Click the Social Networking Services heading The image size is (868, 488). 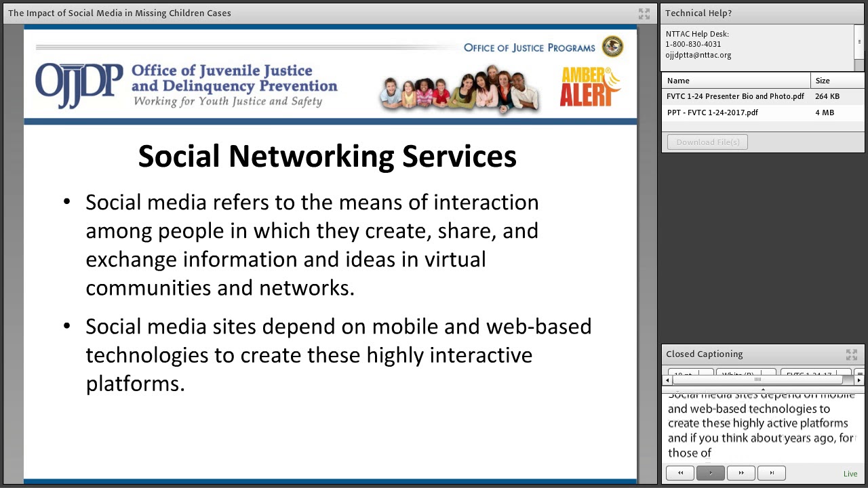(328, 156)
